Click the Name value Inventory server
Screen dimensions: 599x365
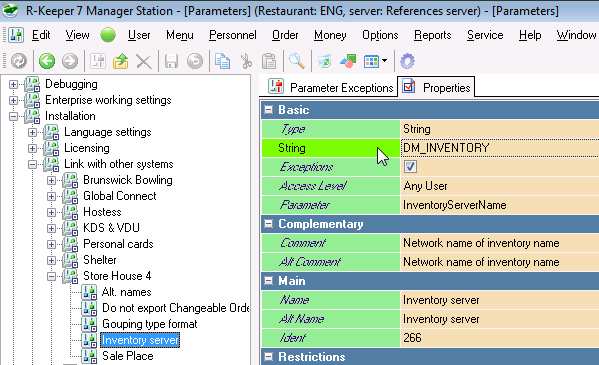point(441,300)
